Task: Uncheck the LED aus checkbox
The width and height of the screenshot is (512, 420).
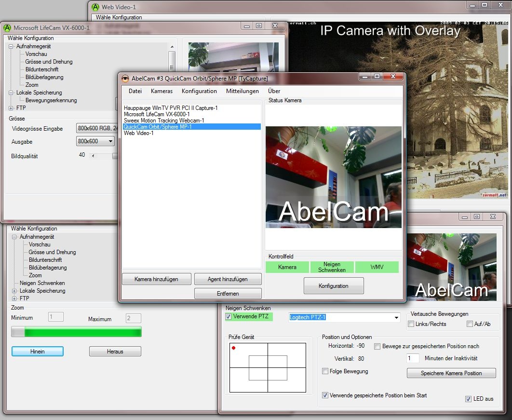Action: (468, 399)
